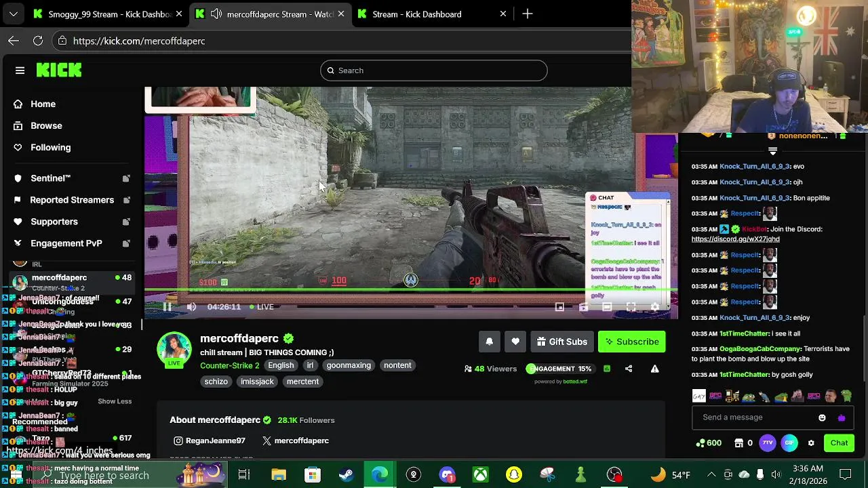This screenshot has width=868, height=488.
Task: Click the schizo tag
Action: point(216,382)
